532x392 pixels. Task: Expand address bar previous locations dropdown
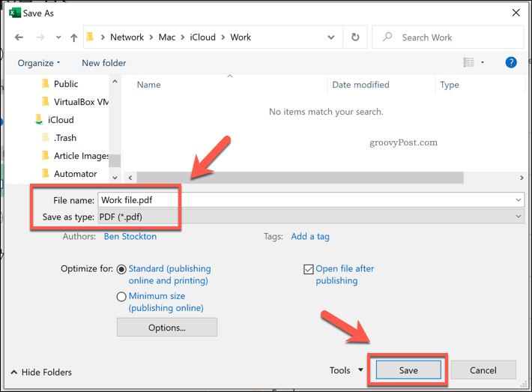(330, 37)
